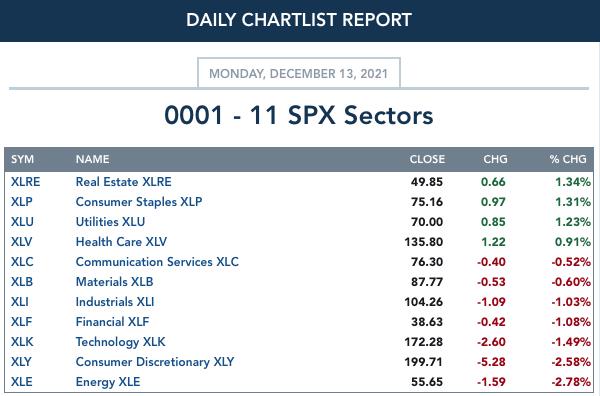
Task: Open Consumer Discretionary XLY link
Action: pos(155,362)
